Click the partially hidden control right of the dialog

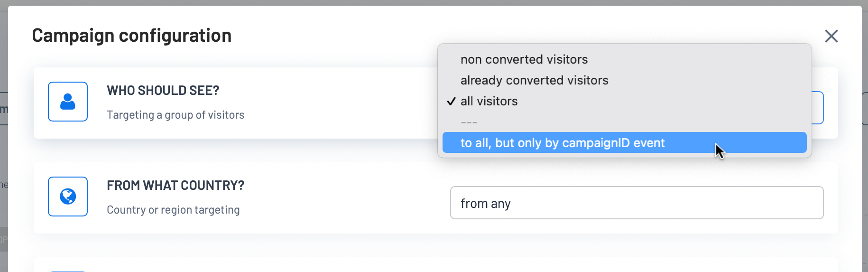(865, 108)
